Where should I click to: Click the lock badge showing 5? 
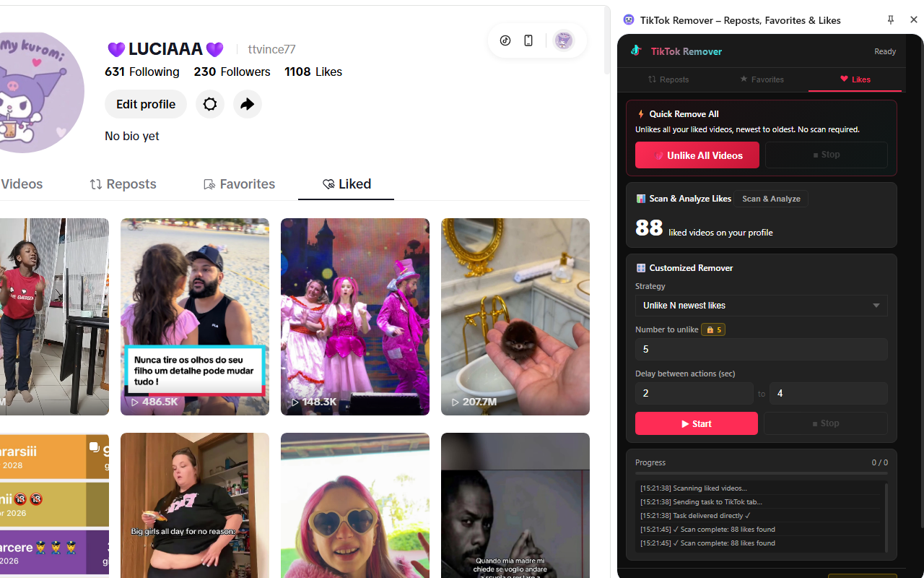click(713, 329)
